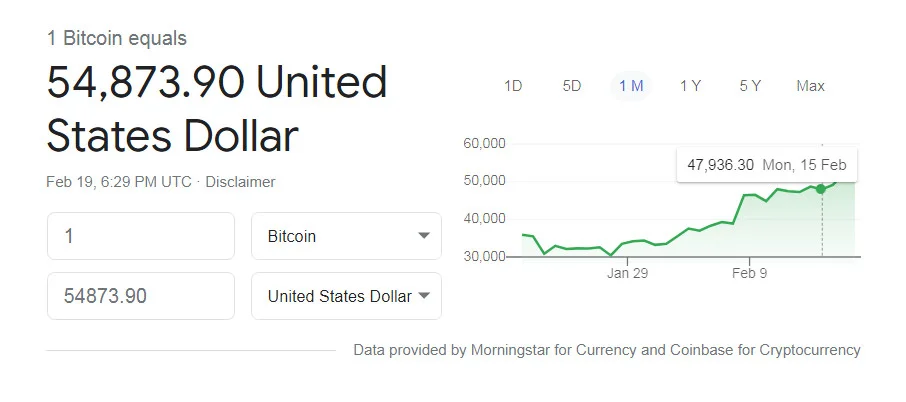The width and height of the screenshot is (906, 402).
Task: Open the Disclaimer link
Action: point(240,182)
